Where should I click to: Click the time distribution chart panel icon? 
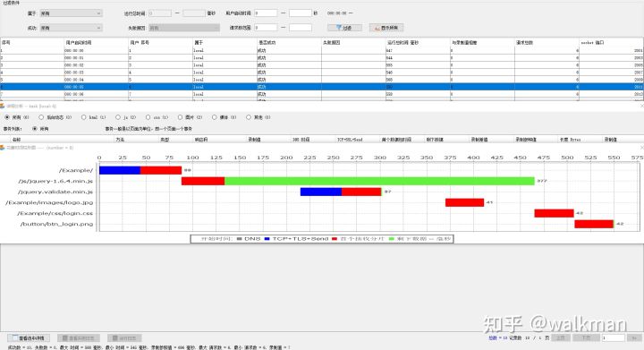pyautogui.click(x=3, y=148)
